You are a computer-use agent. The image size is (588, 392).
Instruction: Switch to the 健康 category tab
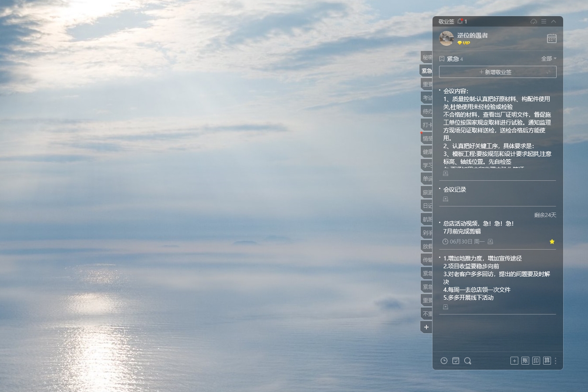pyautogui.click(x=427, y=152)
